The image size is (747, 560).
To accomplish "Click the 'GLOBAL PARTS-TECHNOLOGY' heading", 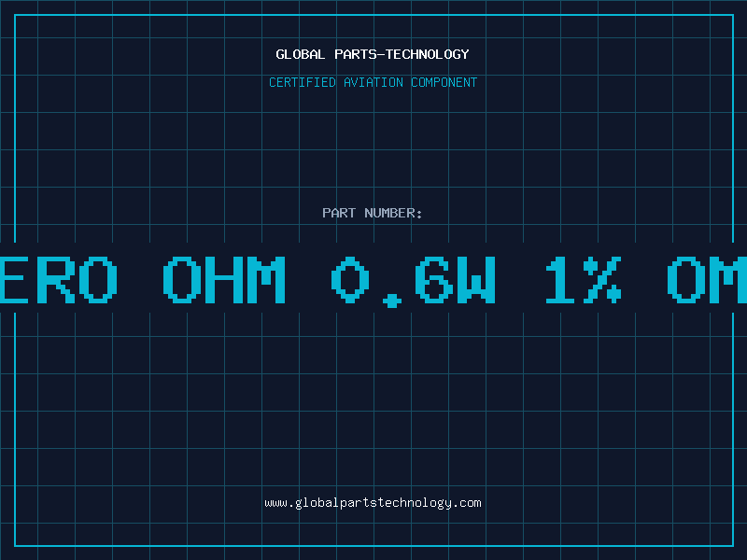I will coord(373,54).
